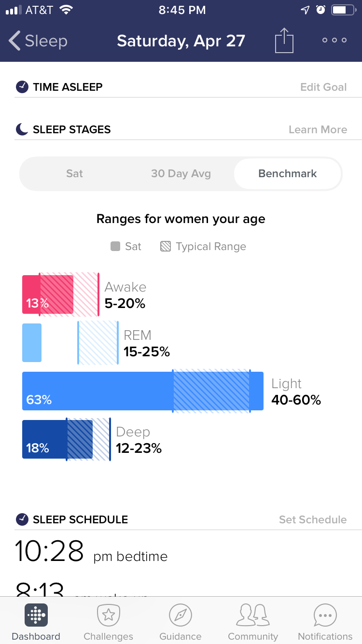Tap Edit Goal for time asleep

(x=323, y=87)
